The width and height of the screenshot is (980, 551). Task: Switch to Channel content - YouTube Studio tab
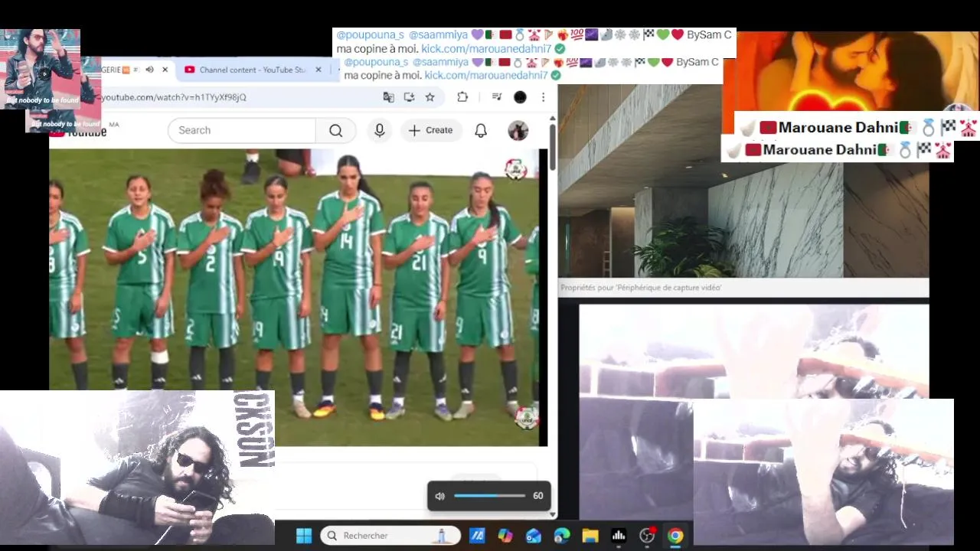pos(252,70)
